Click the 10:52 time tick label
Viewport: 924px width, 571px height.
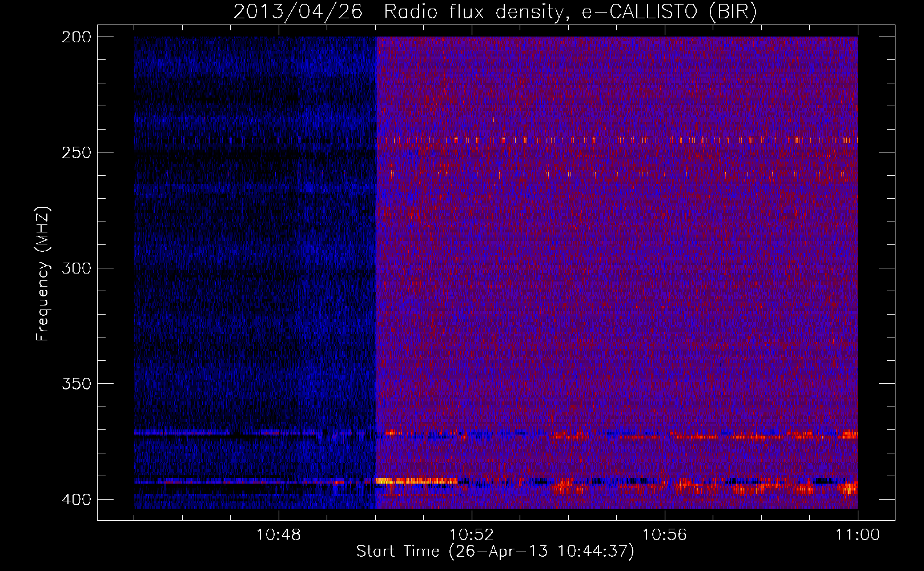click(471, 535)
